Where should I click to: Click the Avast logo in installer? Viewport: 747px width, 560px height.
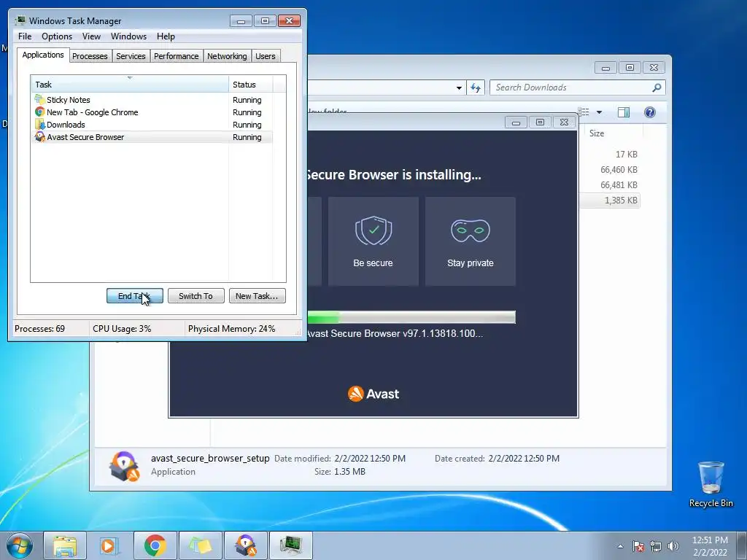[373, 394]
